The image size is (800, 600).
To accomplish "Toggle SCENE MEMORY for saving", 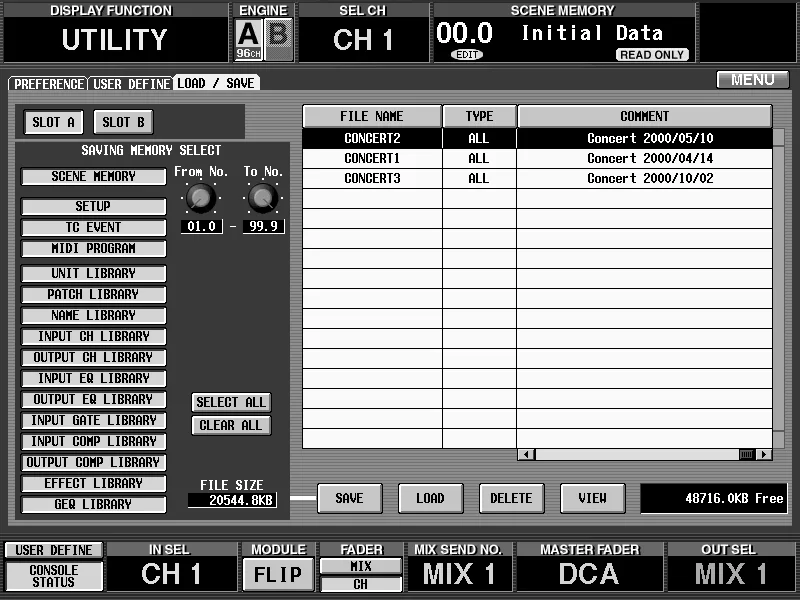I will pos(93,177).
